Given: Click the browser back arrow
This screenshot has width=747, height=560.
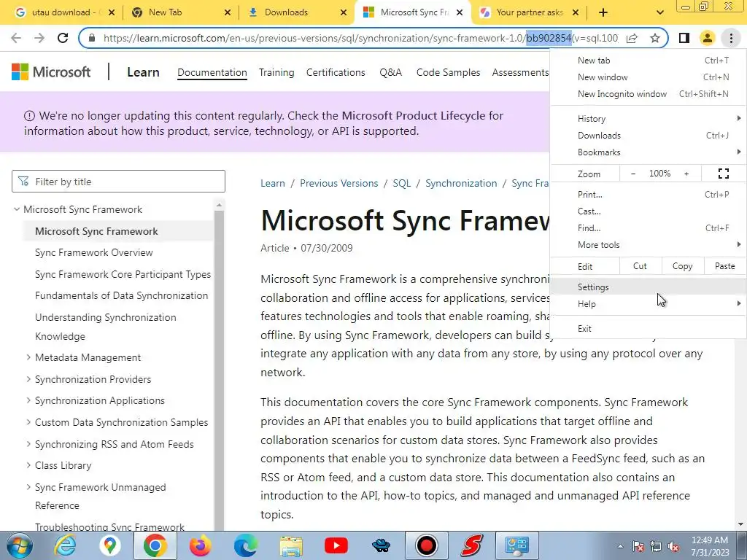Looking at the screenshot, I should [x=16, y=38].
